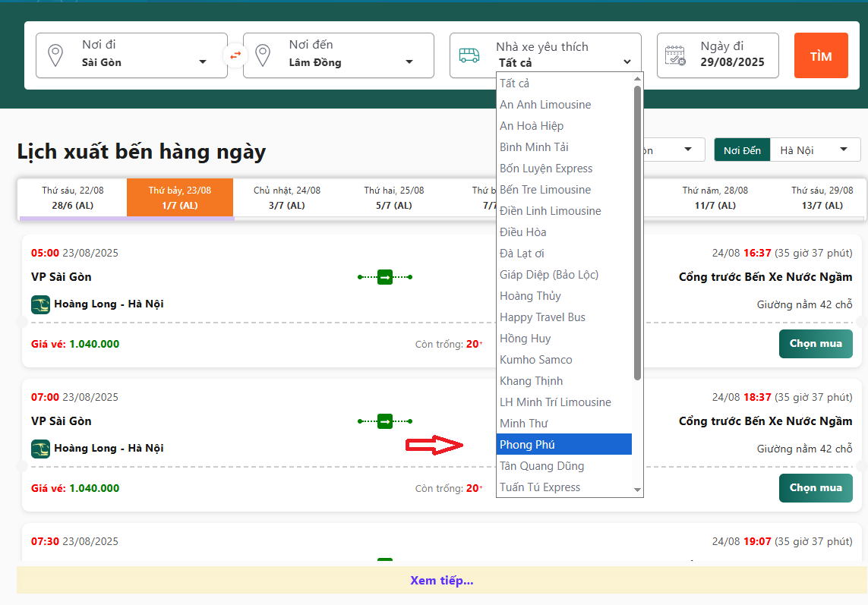Click the calendar icon beside Ngày đi
This screenshot has height=605, width=868.
click(x=675, y=55)
